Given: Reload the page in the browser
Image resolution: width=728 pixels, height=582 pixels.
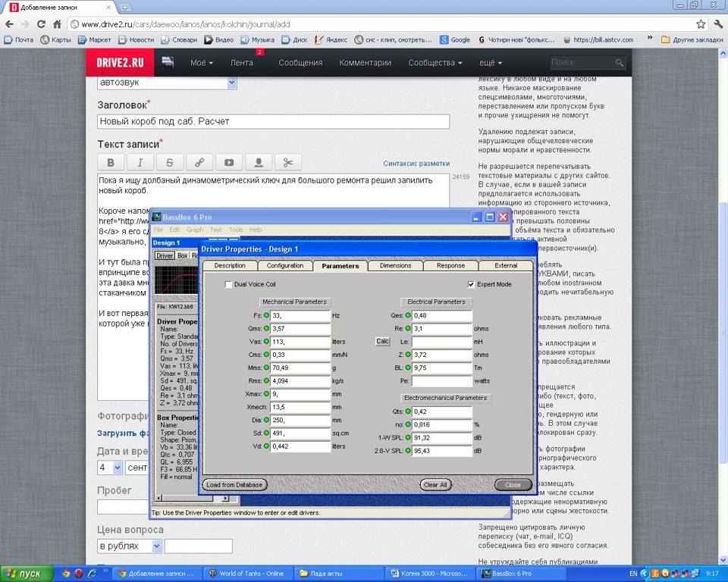Looking at the screenshot, I should tap(41, 24).
